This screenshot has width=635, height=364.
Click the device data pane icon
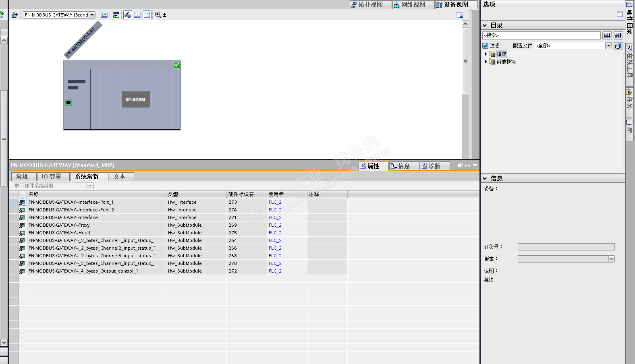click(459, 15)
